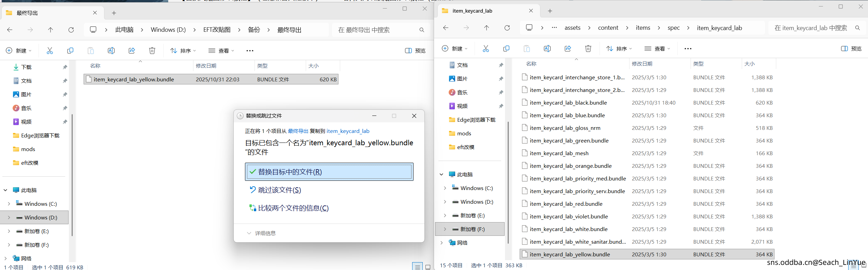
Task: Go up one level in left window
Action: (50, 30)
